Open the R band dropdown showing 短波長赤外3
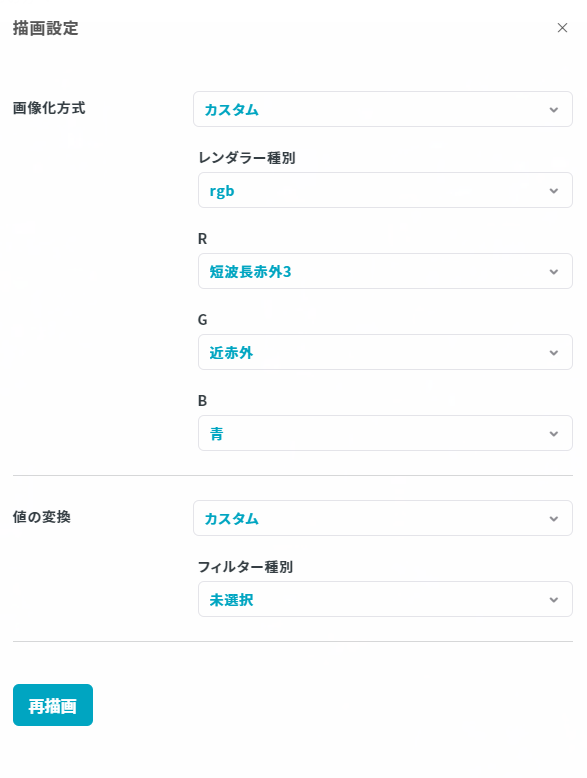 (385, 271)
